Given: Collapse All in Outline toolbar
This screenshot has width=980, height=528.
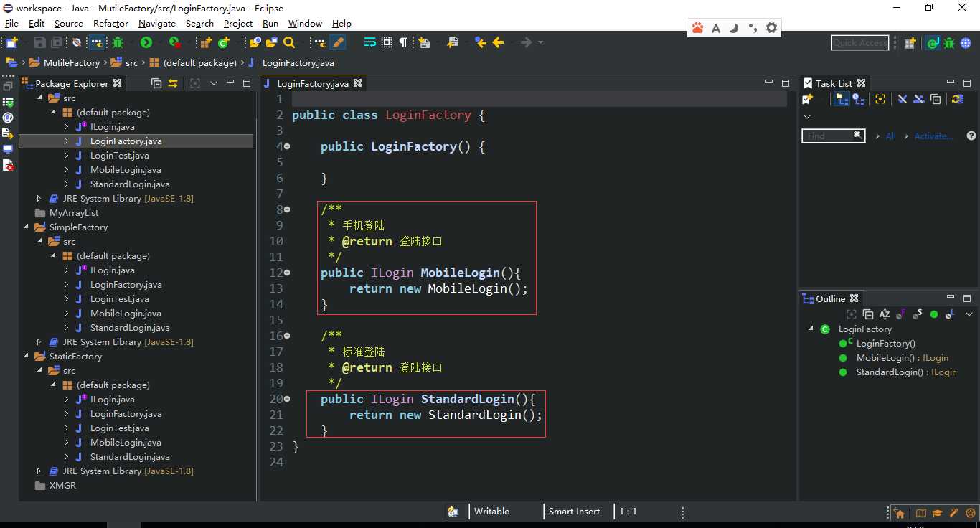Looking at the screenshot, I should [868, 314].
